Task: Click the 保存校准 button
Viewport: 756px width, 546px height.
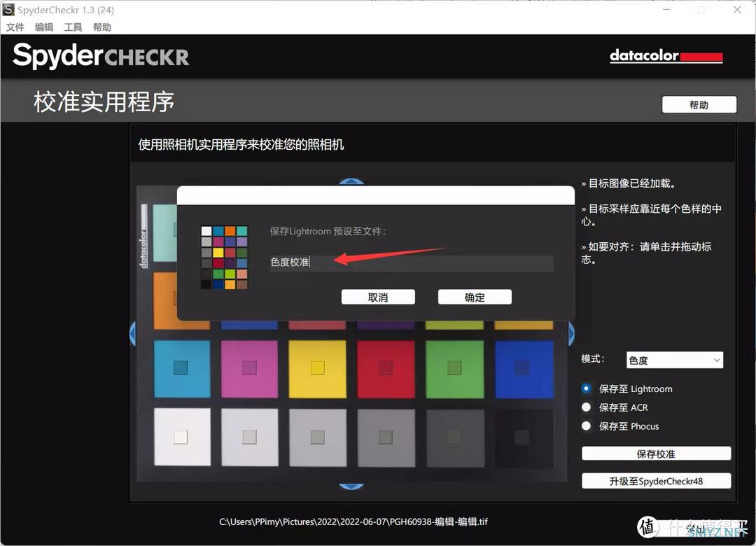Action: pyautogui.click(x=656, y=454)
